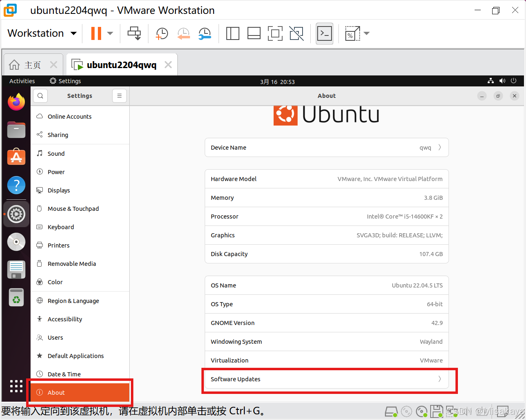
Task: Open Removable Media settings
Action: 80,264
